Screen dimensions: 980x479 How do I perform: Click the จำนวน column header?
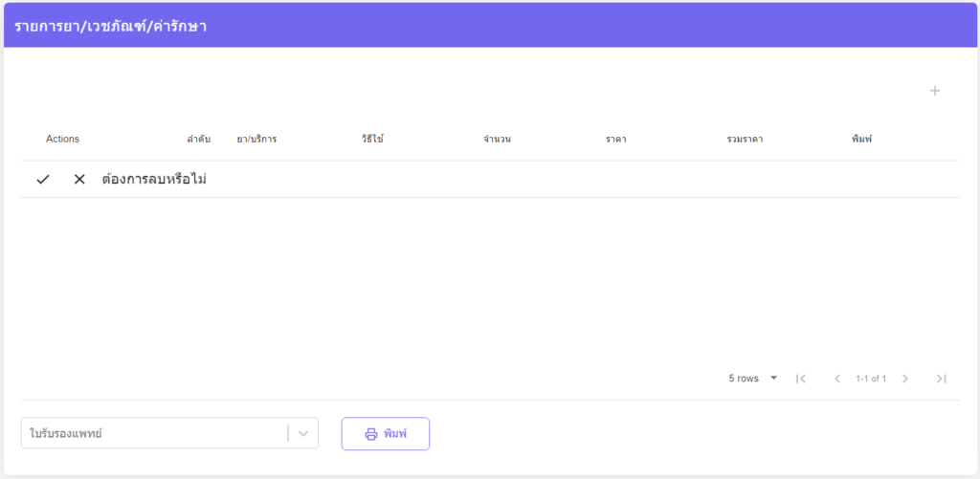[497, 140]
